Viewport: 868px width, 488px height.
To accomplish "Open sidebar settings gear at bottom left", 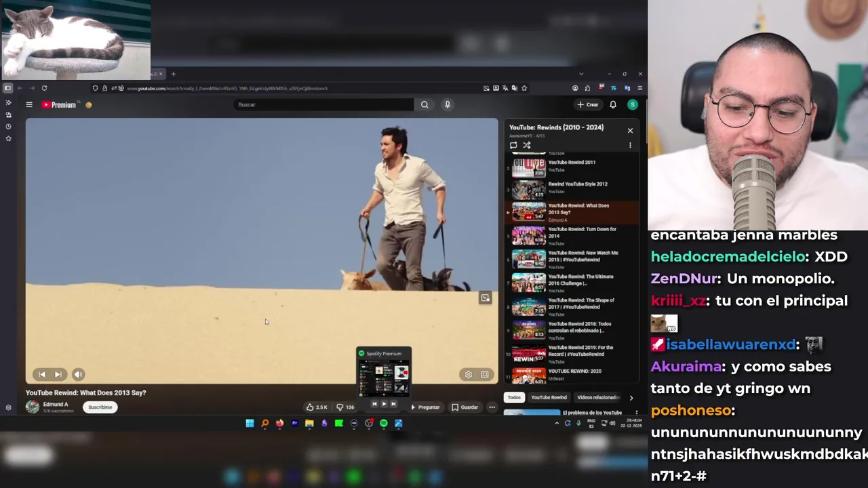I will [x=8, y=407].
